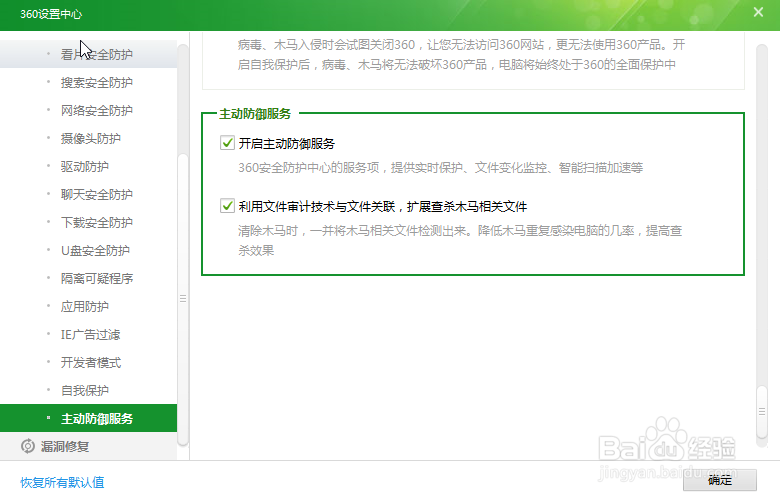
Task: Expand the 漏洞修复 category
Action: (x=89, y=446)
